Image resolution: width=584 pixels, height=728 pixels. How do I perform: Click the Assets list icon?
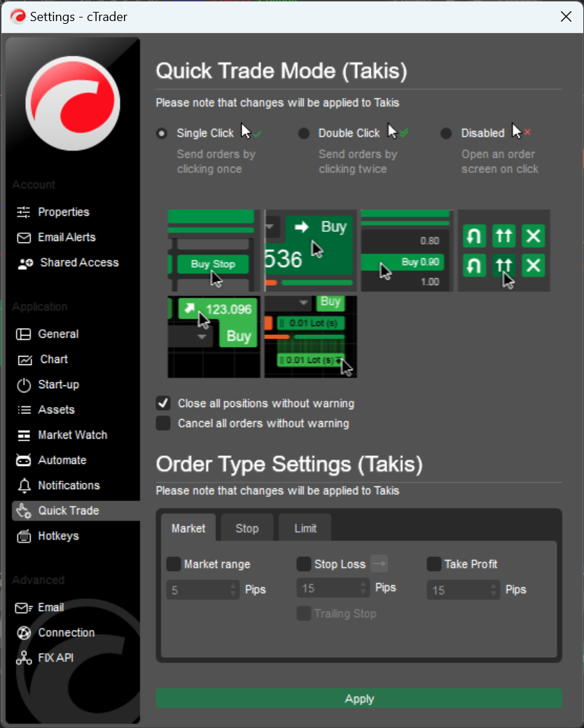tap(24, 410)
